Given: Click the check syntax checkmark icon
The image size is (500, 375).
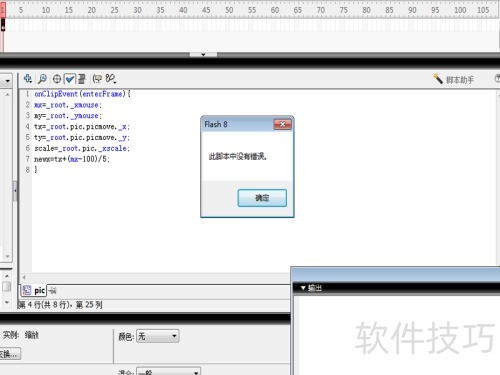Looking at the screenshot, I should coord(70,79).
